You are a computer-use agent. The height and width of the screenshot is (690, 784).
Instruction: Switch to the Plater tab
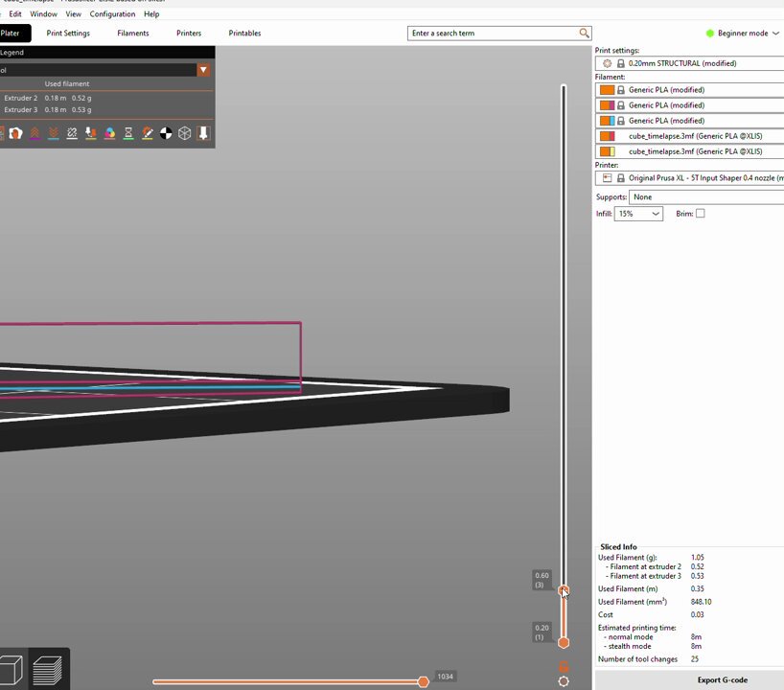point(14,33)
